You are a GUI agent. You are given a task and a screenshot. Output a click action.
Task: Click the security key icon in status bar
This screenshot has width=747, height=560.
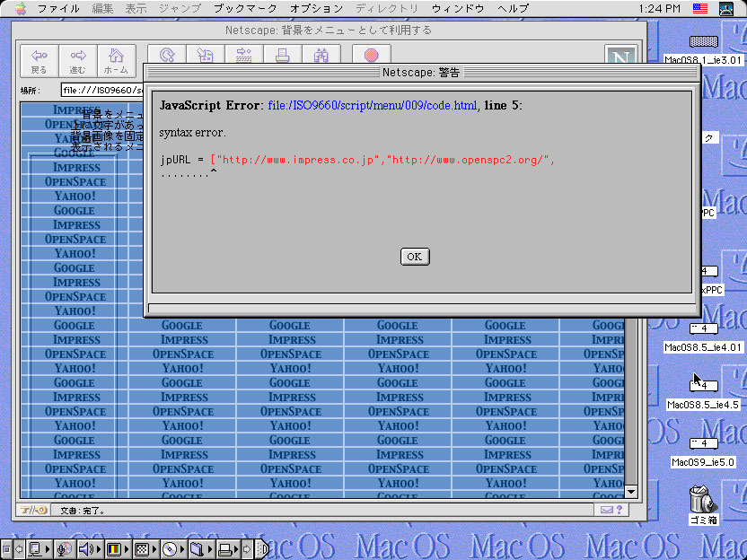(33, 510)
